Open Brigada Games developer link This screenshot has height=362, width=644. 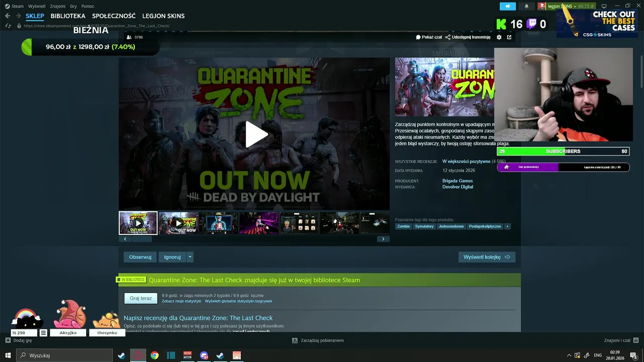coord(457,181)
